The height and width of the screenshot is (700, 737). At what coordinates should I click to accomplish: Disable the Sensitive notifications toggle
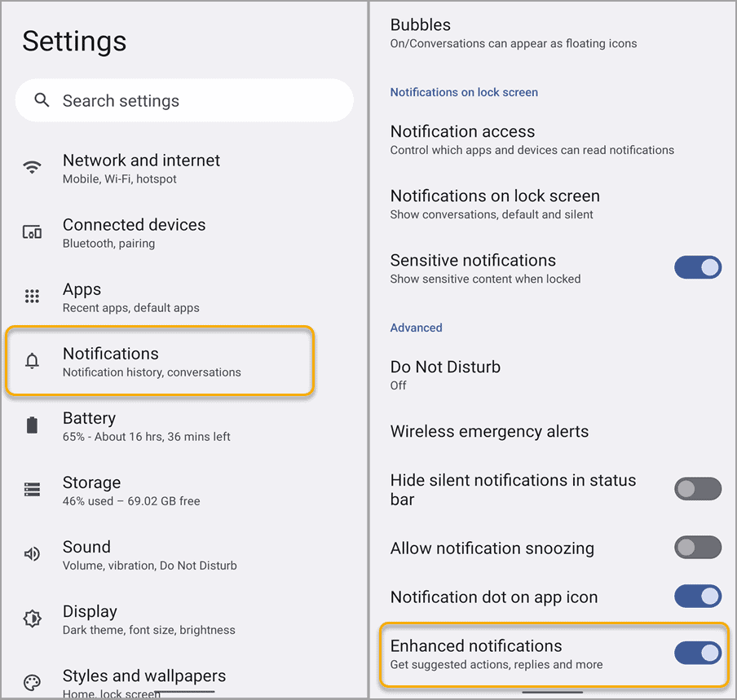click(698, 267)
